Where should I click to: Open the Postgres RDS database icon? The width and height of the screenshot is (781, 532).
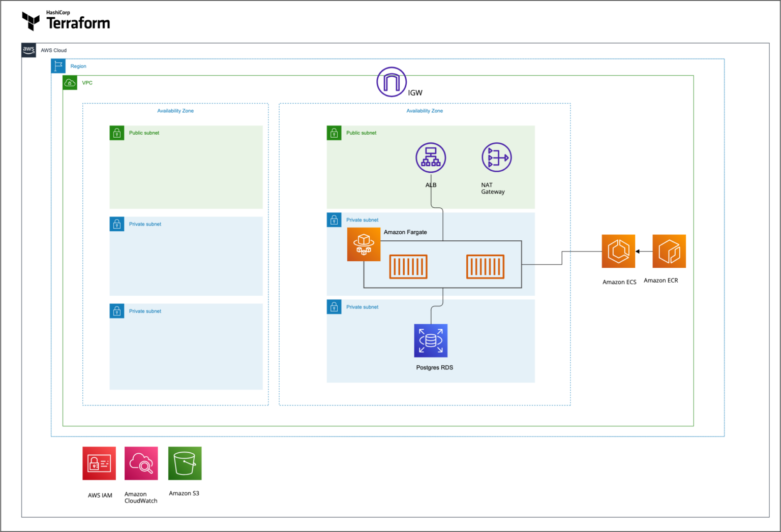point(431,340)
